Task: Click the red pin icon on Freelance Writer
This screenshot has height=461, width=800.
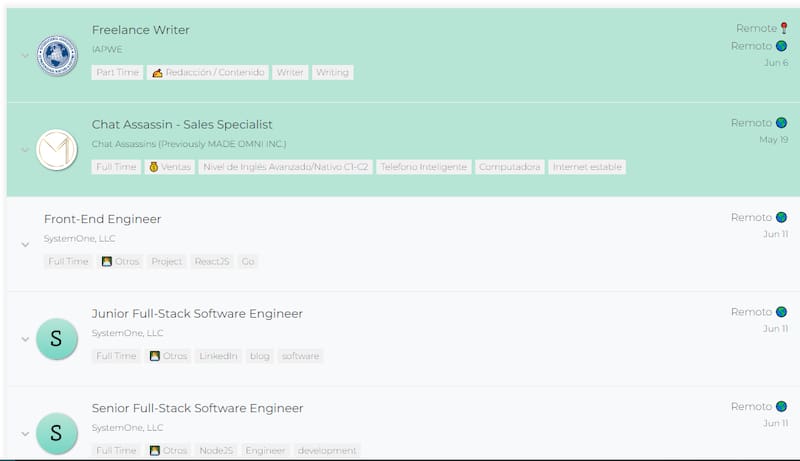Action: [783, 28]
